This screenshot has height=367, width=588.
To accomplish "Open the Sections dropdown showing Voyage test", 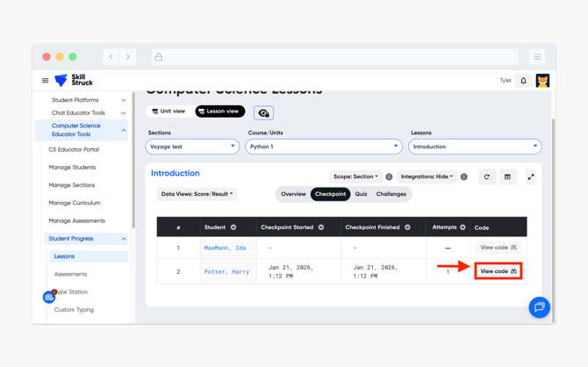I will [x=192, y=147].
